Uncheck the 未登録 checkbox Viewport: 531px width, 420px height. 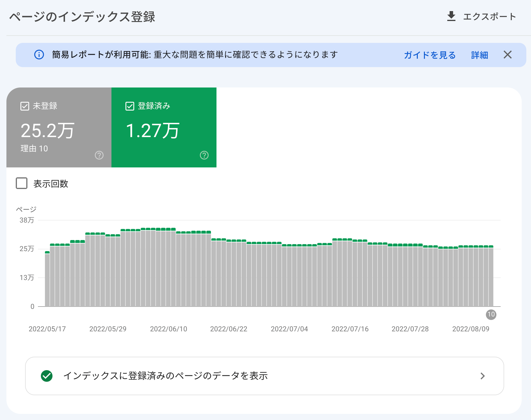(25, 106)
